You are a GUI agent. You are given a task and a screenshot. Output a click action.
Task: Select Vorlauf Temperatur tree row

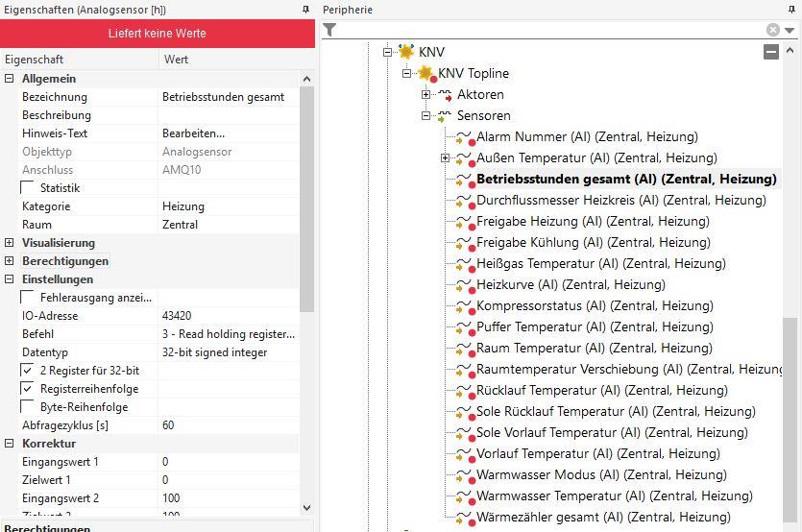point(598,454)
